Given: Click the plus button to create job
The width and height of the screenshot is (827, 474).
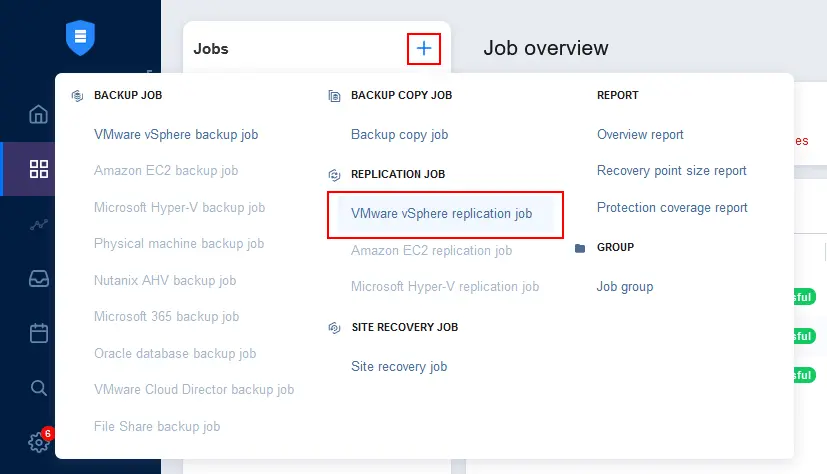Looking at the screenshot, I should pyautogui.click(x=424, y=49).
